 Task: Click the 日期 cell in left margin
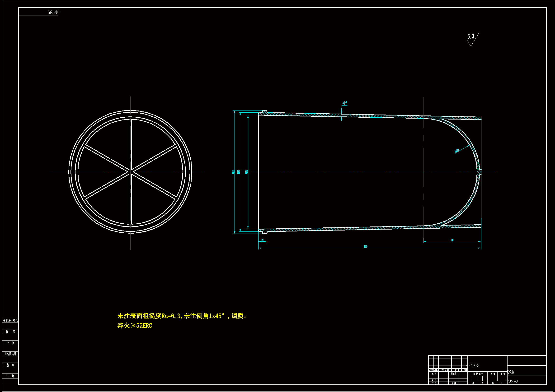10,376
